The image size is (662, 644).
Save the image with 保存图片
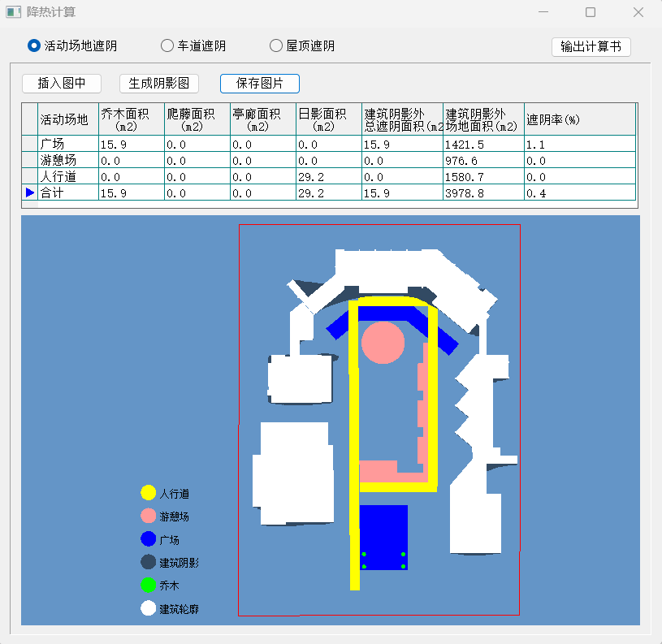pyautogui.click(x=260, y=84)
